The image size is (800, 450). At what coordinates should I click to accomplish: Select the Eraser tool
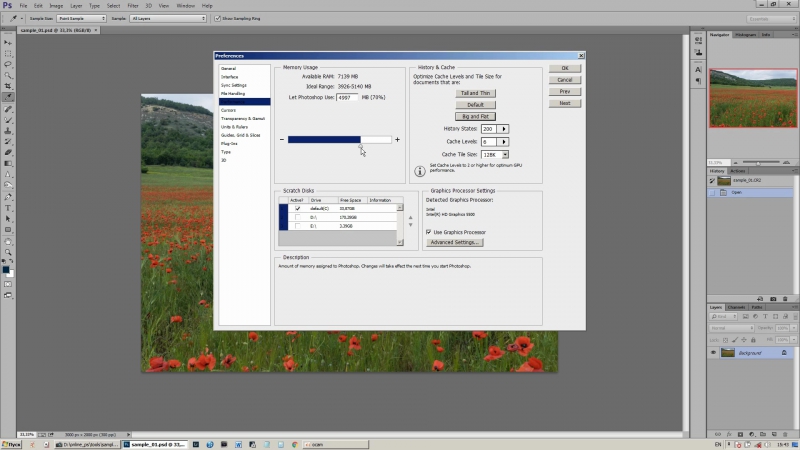[8, 153]
